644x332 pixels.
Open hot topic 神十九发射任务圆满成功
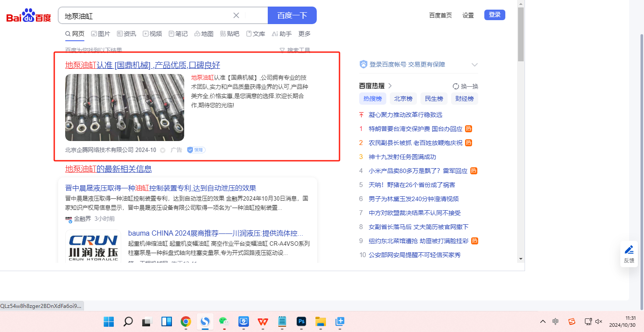pos(402,157)
